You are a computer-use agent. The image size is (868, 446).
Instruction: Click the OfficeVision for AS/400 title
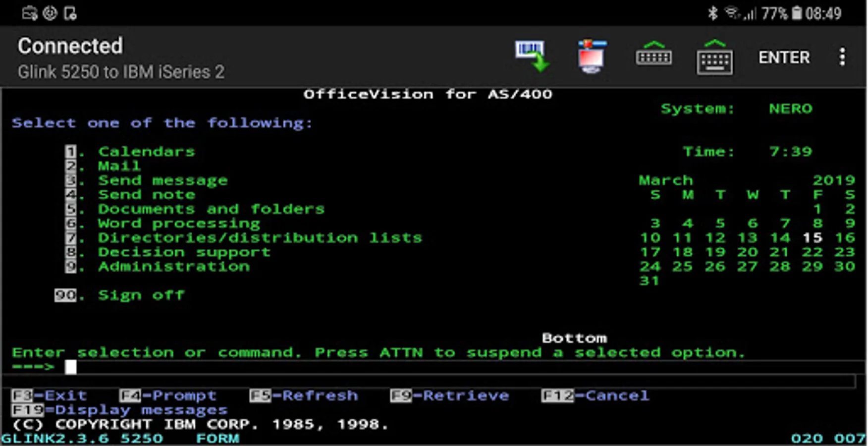[428, 94]
